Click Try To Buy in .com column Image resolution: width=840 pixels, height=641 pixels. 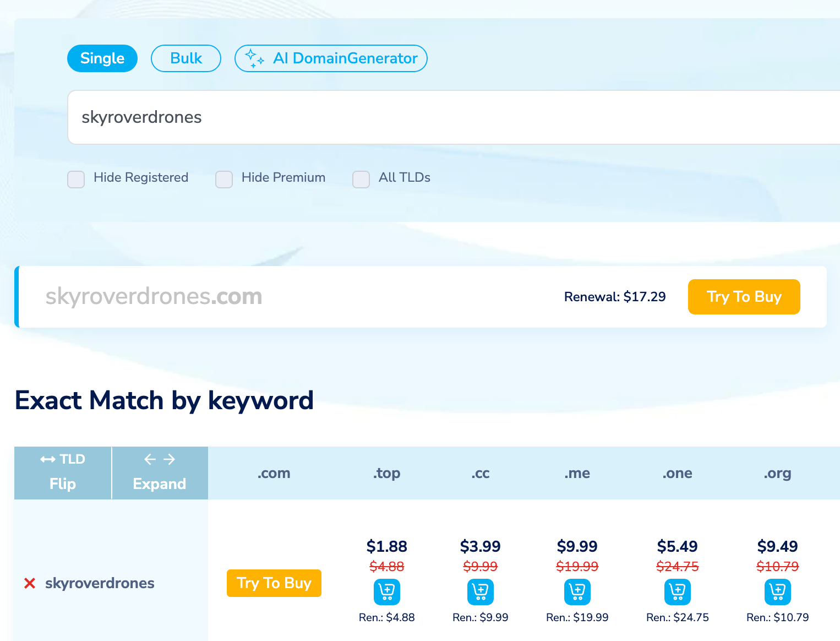pos(274,583)
